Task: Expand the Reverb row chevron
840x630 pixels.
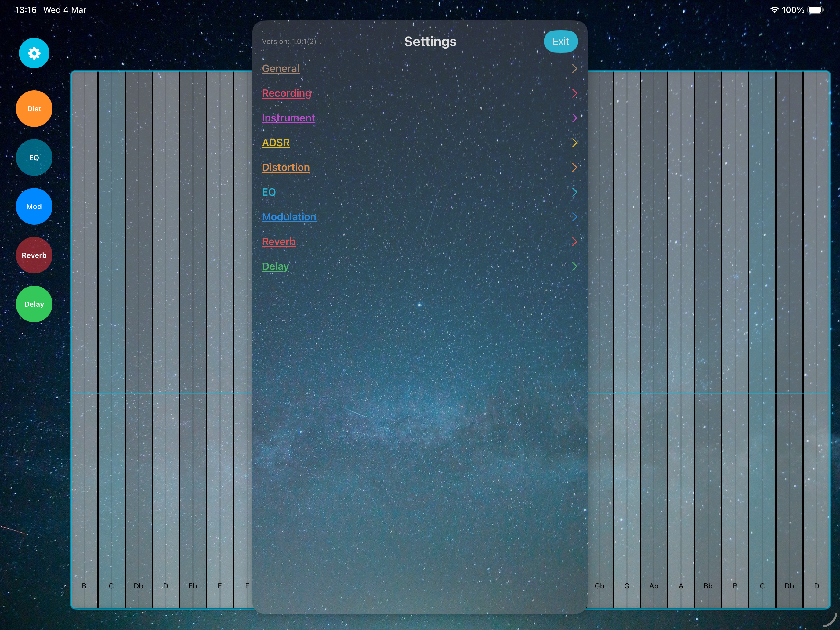Action: click(574, 241)
